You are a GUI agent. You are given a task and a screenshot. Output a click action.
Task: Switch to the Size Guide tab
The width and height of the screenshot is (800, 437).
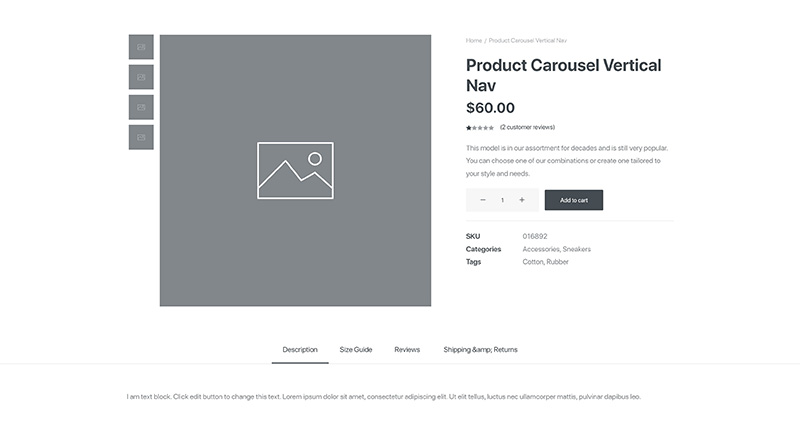coord(356,350)
